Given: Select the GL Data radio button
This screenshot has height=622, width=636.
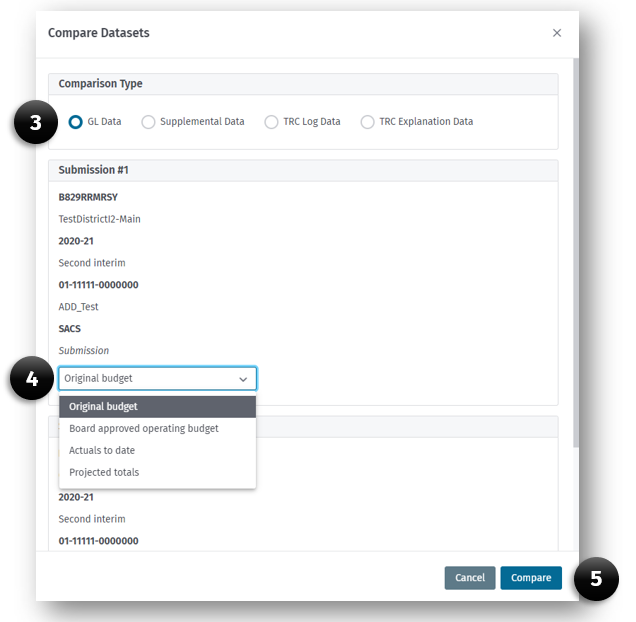Looking at the screenshot, I should click(x=75, y=122).
